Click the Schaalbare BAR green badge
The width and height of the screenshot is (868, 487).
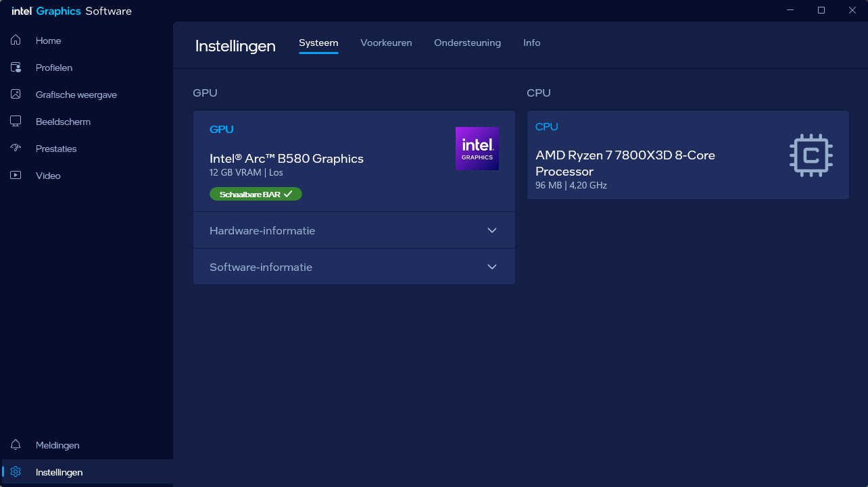pyautogui.click(x=256, y=194)
